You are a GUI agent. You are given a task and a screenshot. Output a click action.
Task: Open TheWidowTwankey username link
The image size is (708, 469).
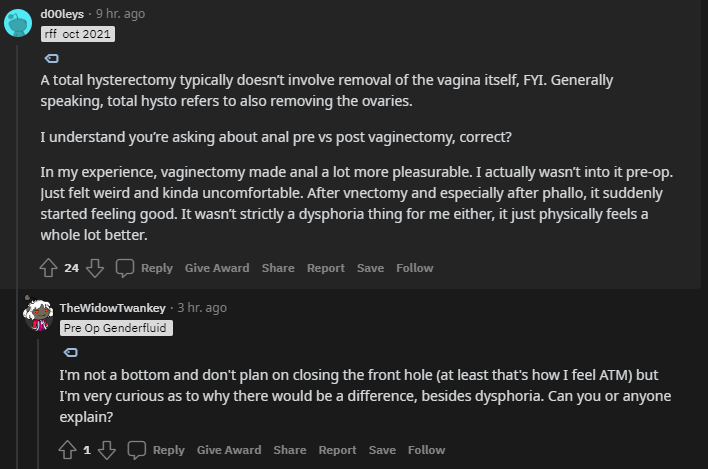tap(114, 307)
